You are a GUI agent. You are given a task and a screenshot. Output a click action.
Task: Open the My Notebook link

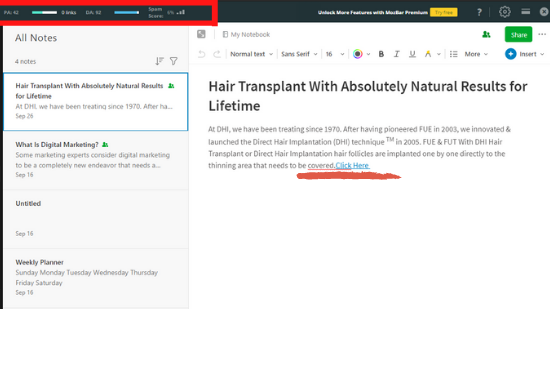246,34
